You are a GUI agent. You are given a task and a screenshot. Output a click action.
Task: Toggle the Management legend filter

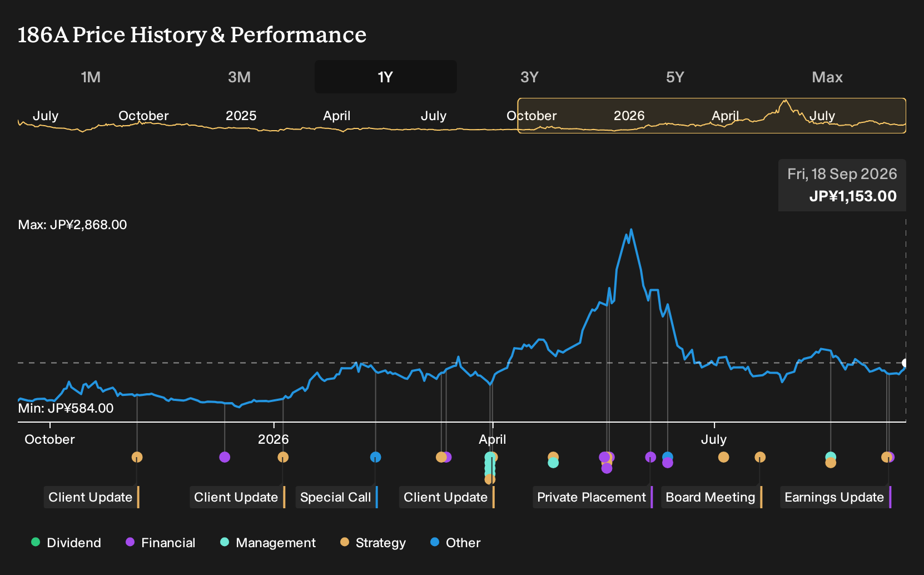[268, 543]
